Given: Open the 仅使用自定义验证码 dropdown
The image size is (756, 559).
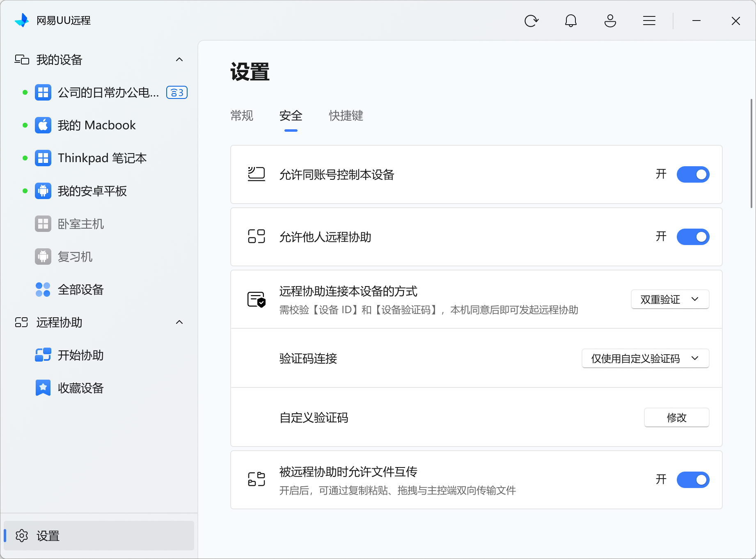Looking at the screenshot, I should [x=645, y=358].
